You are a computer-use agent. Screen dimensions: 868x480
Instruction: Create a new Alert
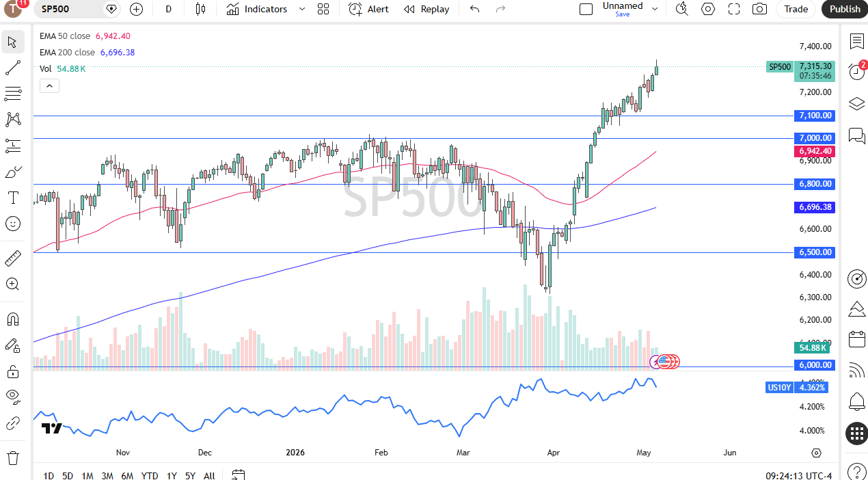point(368,9)
